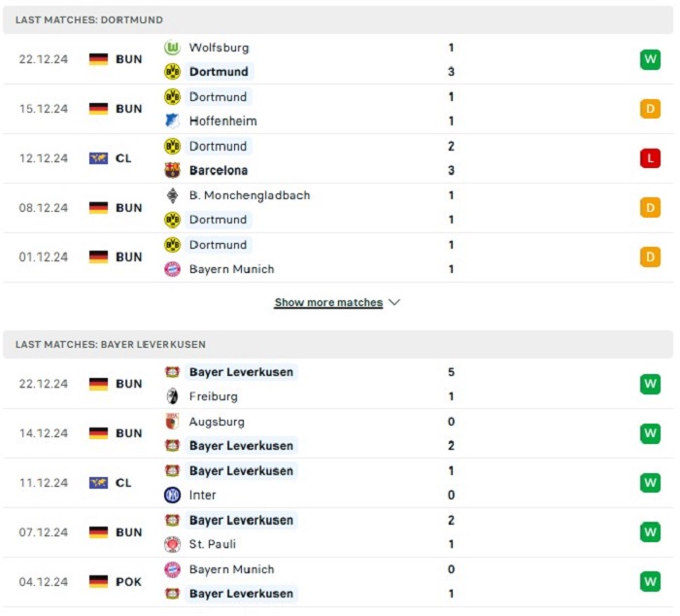Open the Dortmund vs Bayern Munich match row

point(338,257)
